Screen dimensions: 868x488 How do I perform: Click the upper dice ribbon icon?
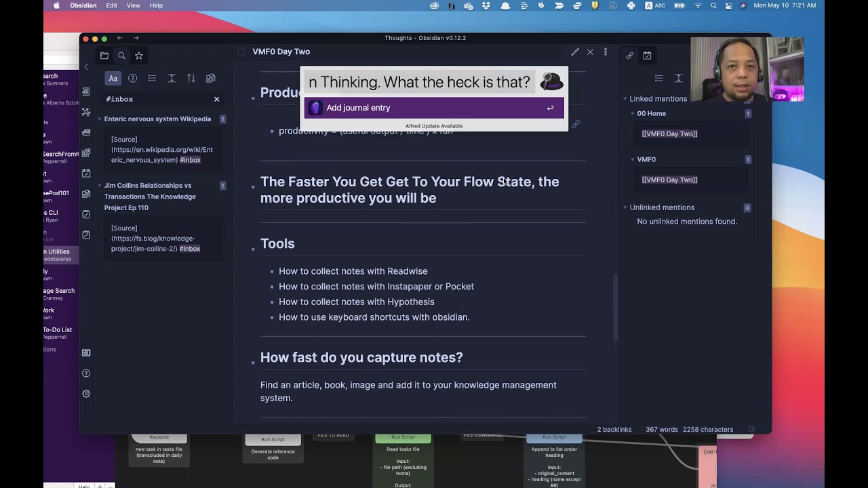coord(86,214)
